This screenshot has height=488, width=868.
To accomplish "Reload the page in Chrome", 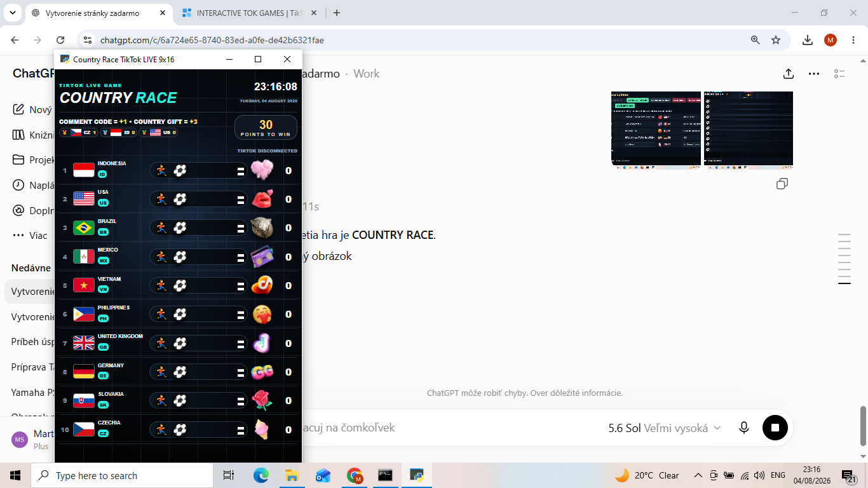I will pos(60,40).
